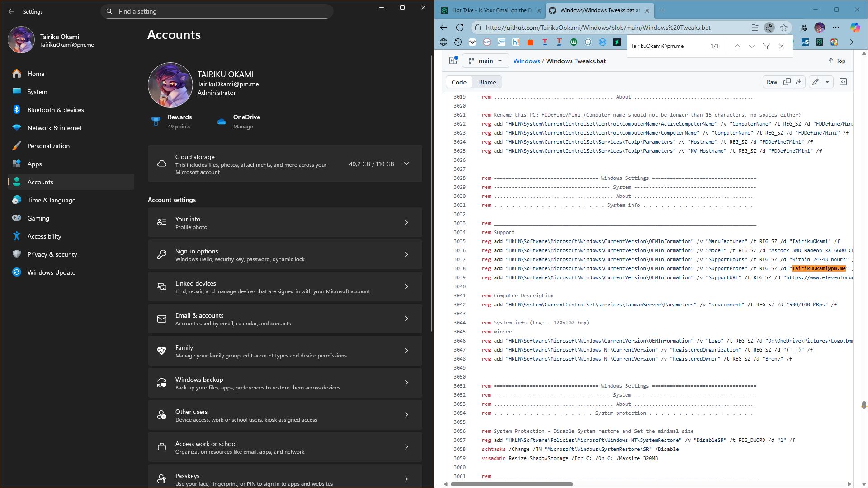Open Windows Update settings page
The height and width of the screenshot is (488, 868).
tap(51, 272)
